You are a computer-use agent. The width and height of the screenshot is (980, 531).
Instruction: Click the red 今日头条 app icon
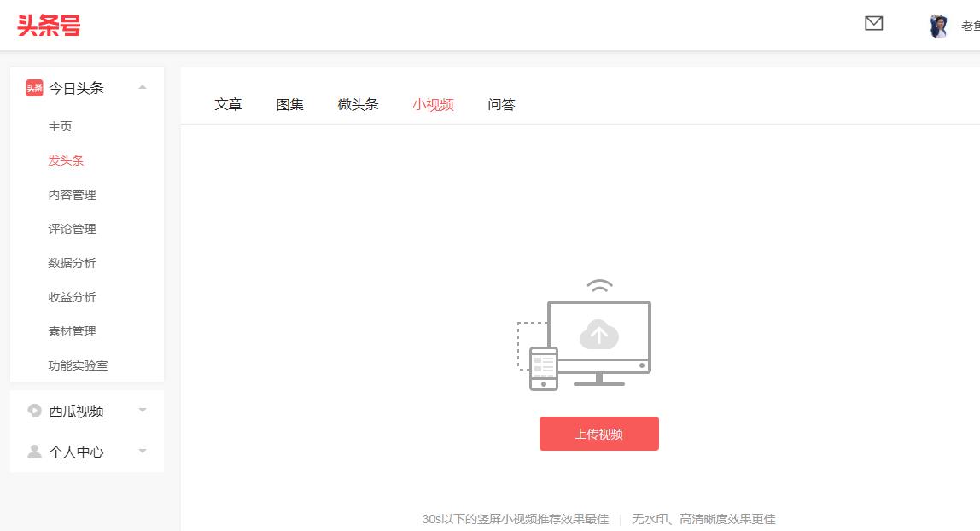33,87
